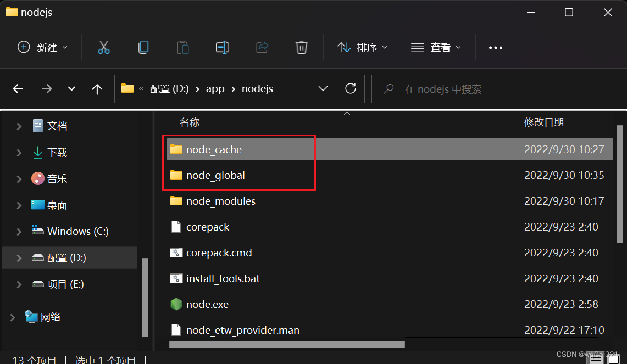The height and width of the screenshot is (364, 627).
Task: Expand the 文档 tree node
Action: [19, 126]
